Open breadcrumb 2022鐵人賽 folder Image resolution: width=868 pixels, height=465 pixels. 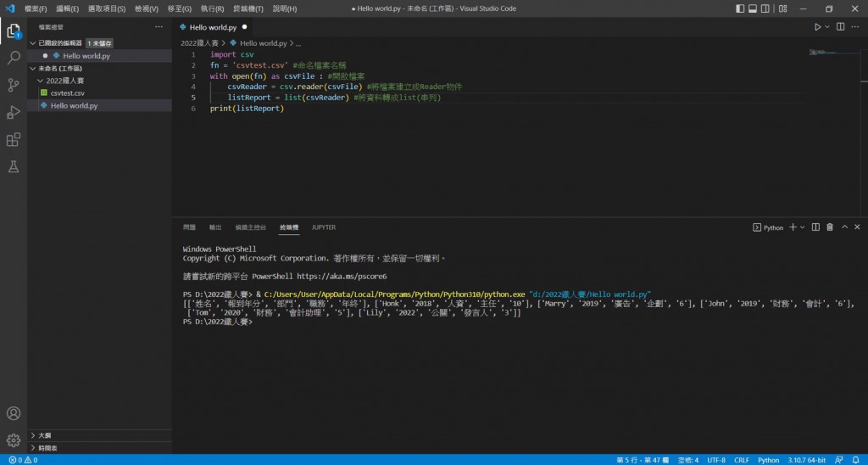pyautogui.click(x=200, y=42)
